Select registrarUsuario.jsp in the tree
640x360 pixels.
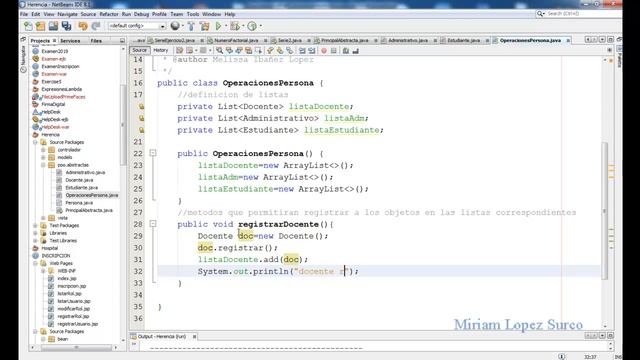pos(78,324)
